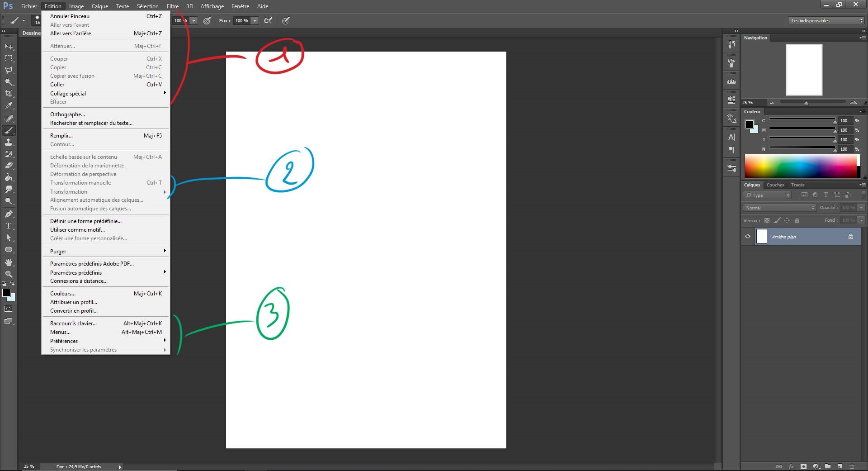The image size is (868, 471).
Task: Select the Horizontal Type tool
Action: 8,226
